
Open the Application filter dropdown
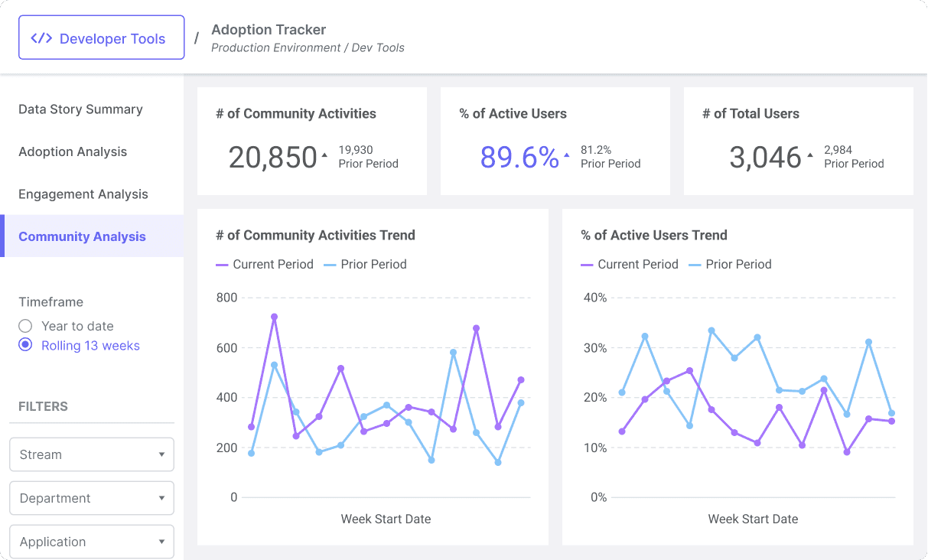point(91,541)
